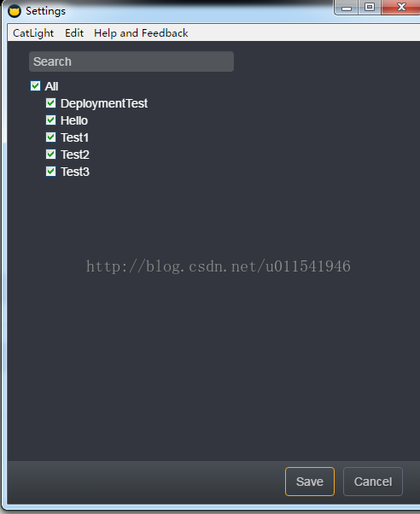Open the Help and Feedback menu
This screenshot has height=514, width=420.
141,33
